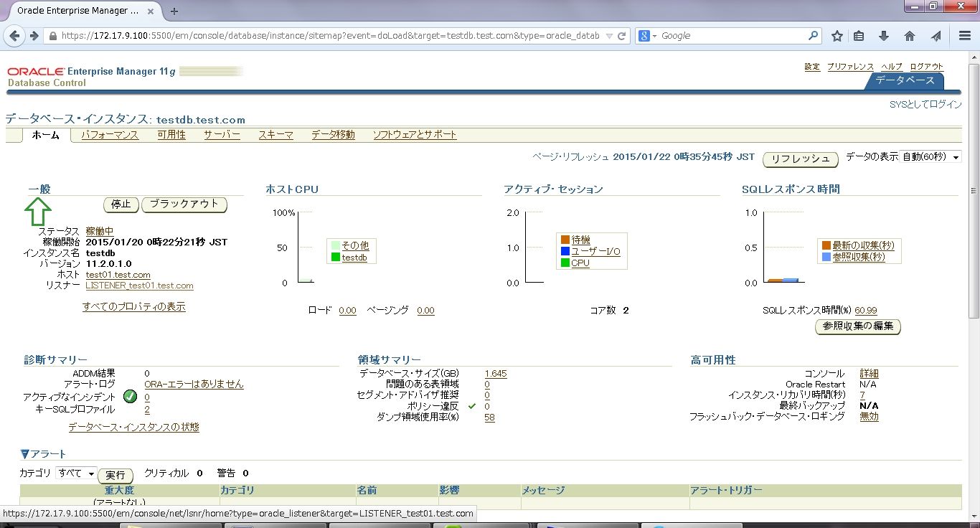Bookmark this page with the star

pyautogui.click(x=837, y=36)
